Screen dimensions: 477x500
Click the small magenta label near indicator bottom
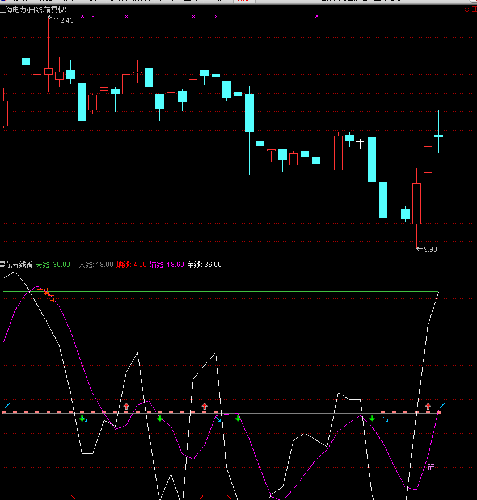point(431,467)
